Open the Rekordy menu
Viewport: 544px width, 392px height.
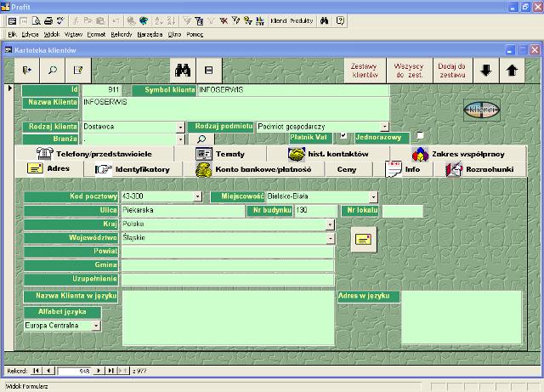pos(122,34)
